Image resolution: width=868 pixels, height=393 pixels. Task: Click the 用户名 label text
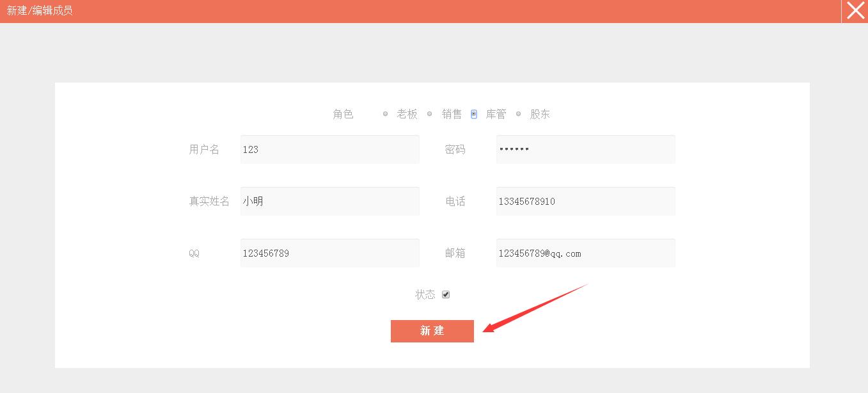click(204, 149)
